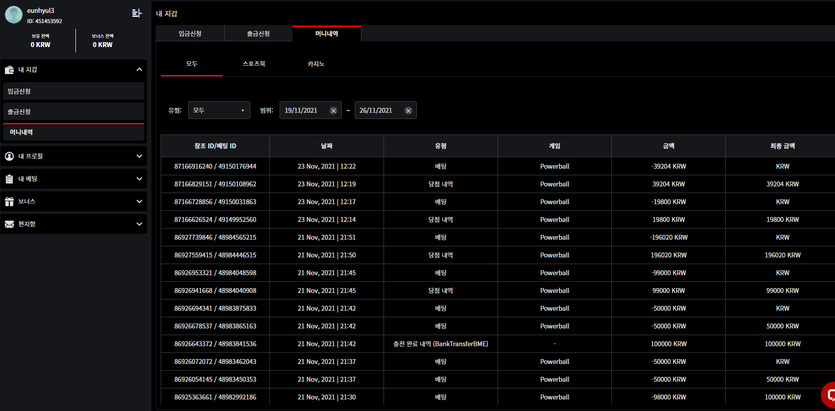Expand the 편지함 section chevron
This screenshot has width=835, height=411.
pos(139,224)
